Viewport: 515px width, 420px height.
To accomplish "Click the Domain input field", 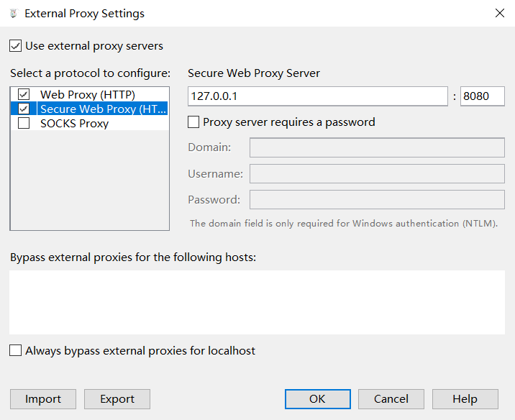I will [377, 147].
